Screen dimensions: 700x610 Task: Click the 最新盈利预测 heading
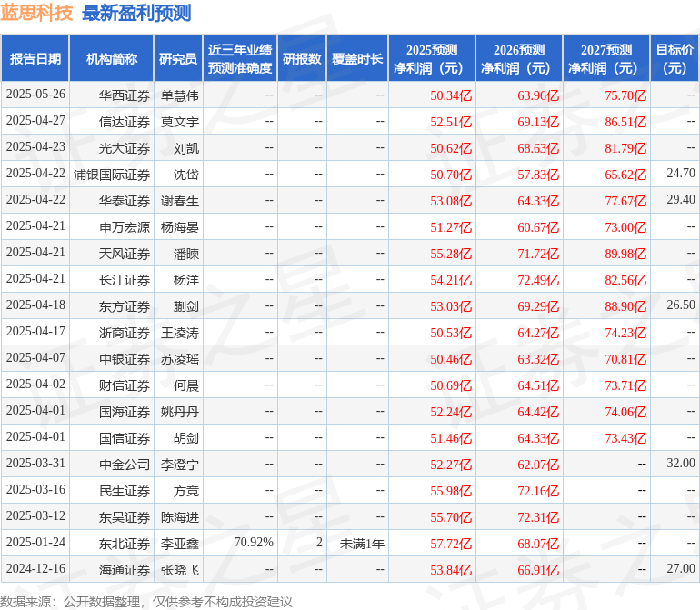coord(136,13)
